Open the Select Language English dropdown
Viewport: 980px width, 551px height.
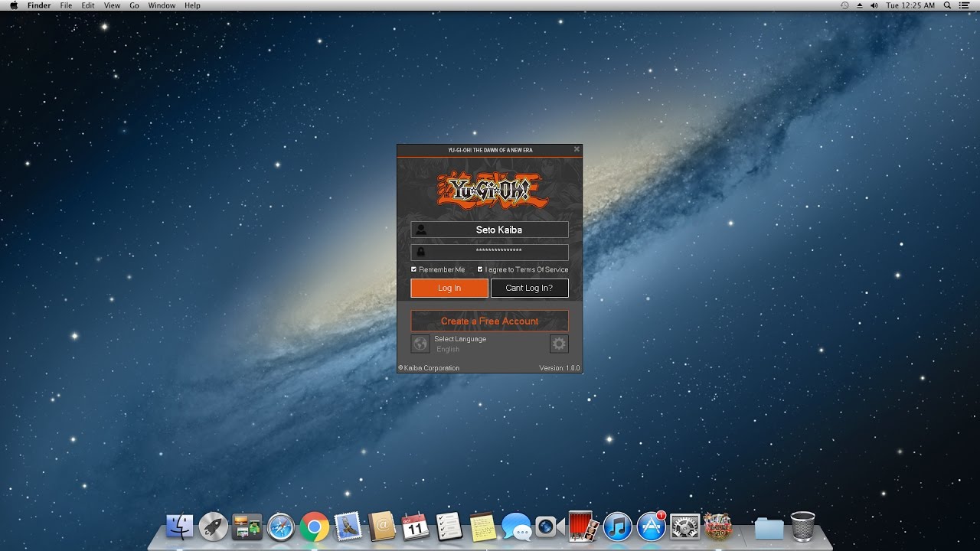click(x=460, y=344)
